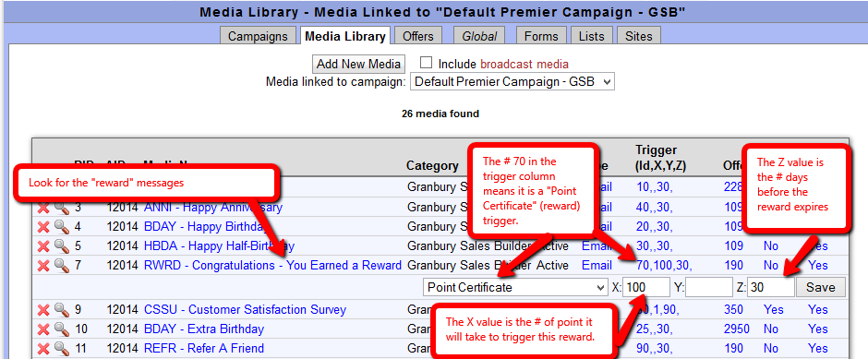Open the Lists tab

coord(591,37)
